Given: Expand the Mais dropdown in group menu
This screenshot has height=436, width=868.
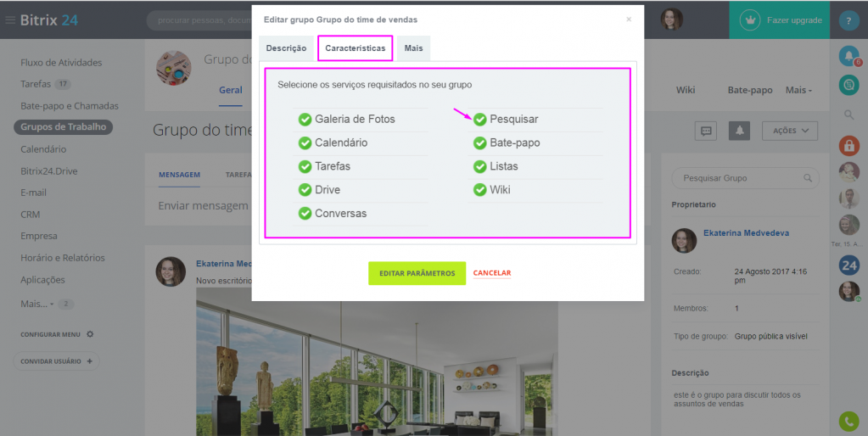Looking at the screenshot, I should (x=798, y=90).
